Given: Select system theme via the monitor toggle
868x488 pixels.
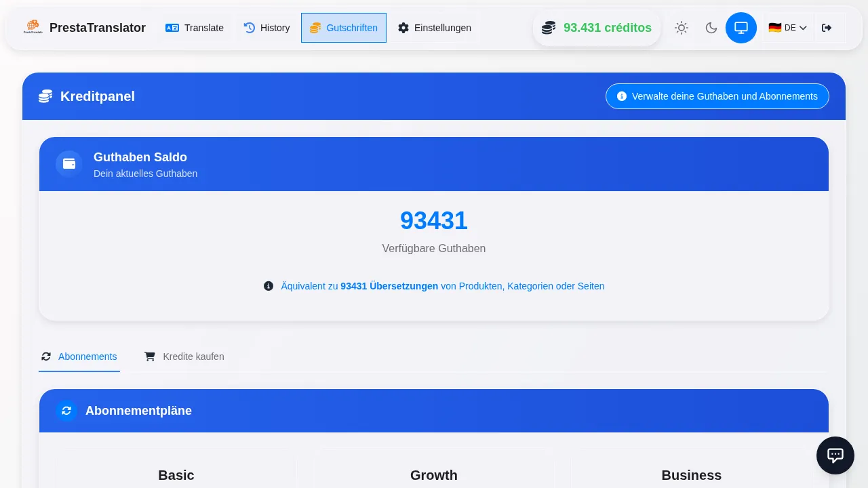Looking at the screenshot, I should [x=741, y=28].
